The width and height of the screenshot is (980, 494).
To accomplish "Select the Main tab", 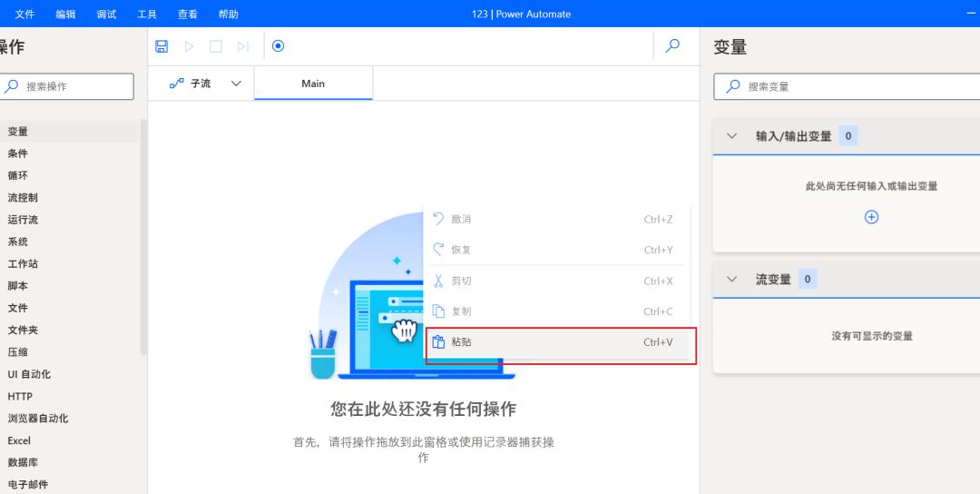I will click(313, 84).
